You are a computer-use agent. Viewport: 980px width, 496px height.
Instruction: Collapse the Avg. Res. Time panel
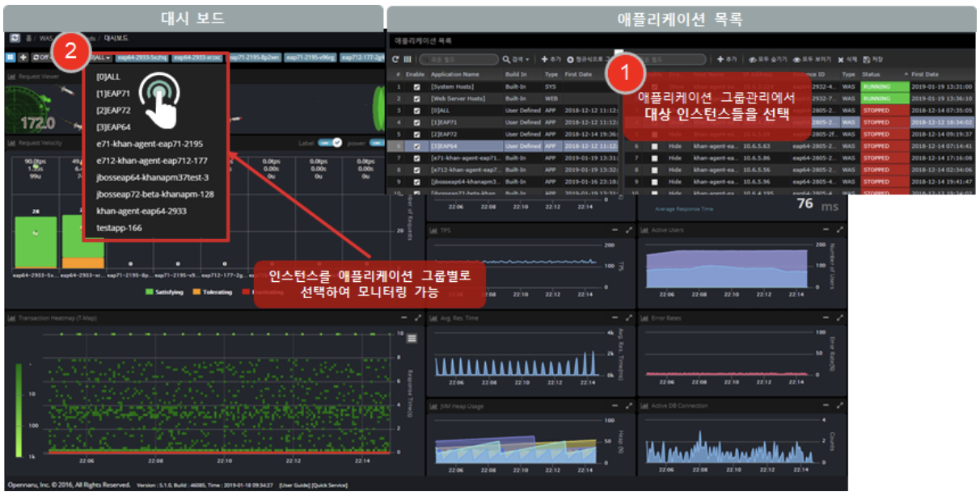click(615, 317)
